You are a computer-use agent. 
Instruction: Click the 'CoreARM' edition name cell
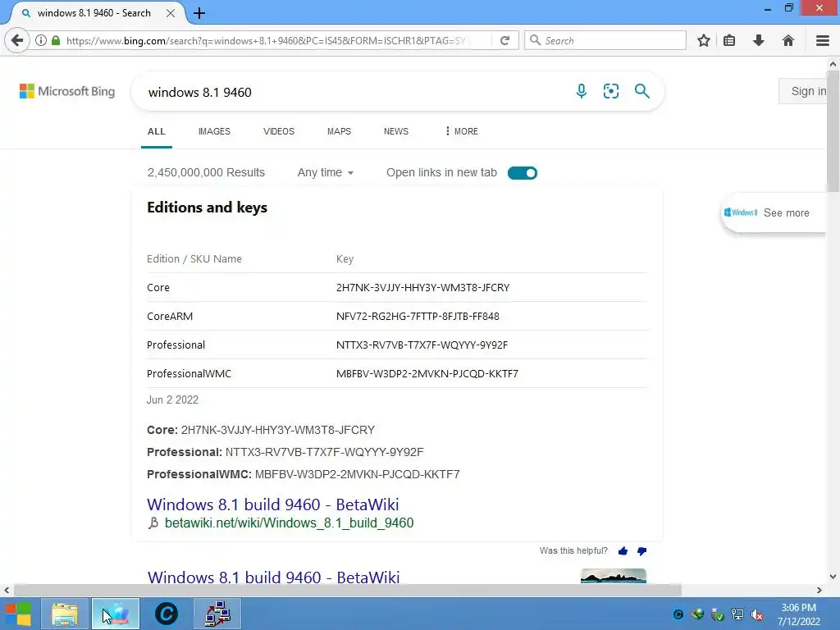170,317
